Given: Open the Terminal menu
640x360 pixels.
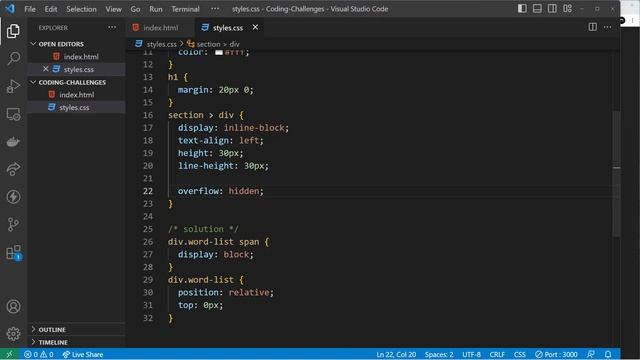Looking at the screenshot, I should [x=185, y=9].
